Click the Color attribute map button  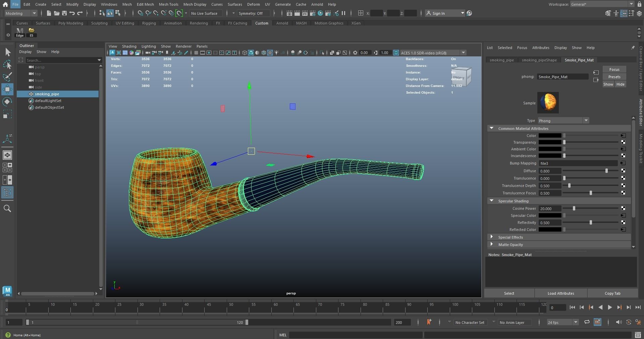pos(623,136)
